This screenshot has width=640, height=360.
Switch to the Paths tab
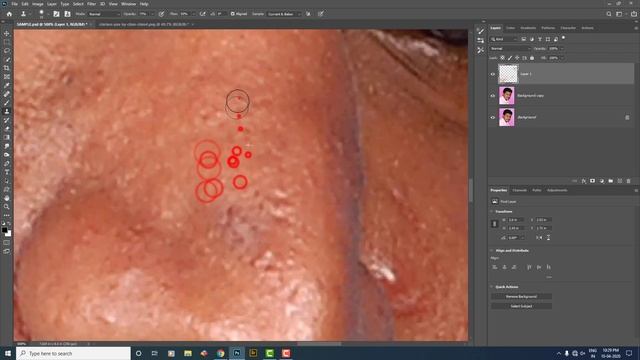tap(536, 190)
